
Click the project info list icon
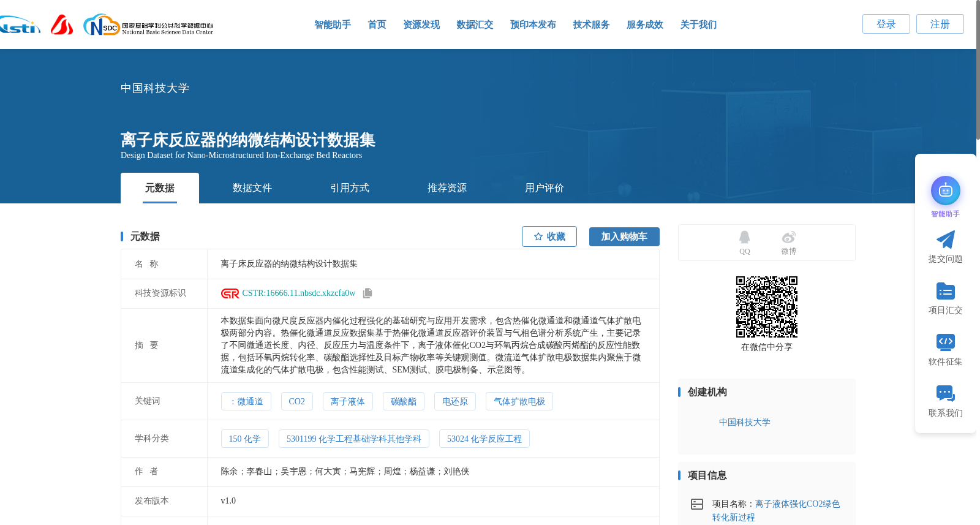click(x=697, y=504)
